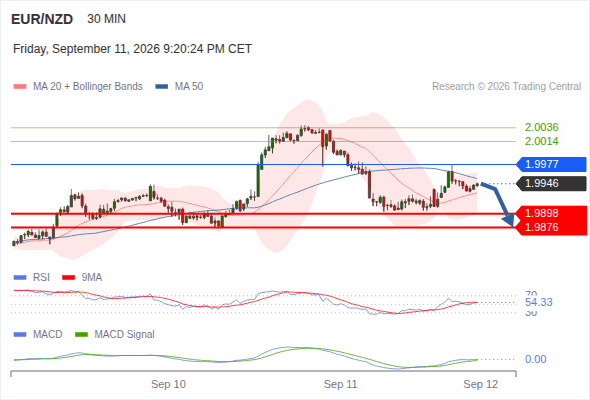This screenshot has width=590, height=400.
Task: Click the 9MA legend label
Action: (92, 278)
